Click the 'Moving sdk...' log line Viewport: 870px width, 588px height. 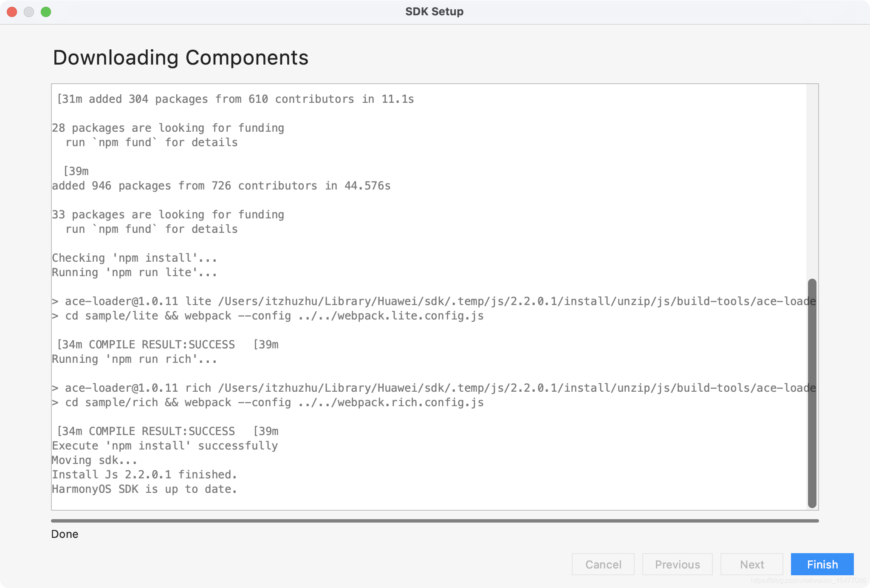tap(94, 460)
